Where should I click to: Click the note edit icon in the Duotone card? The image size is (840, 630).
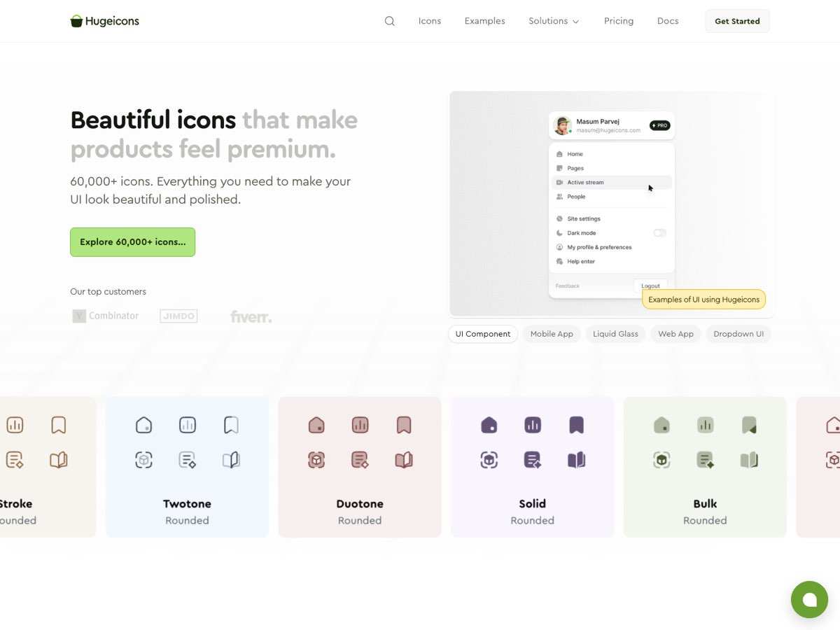[x=360, y=460]
